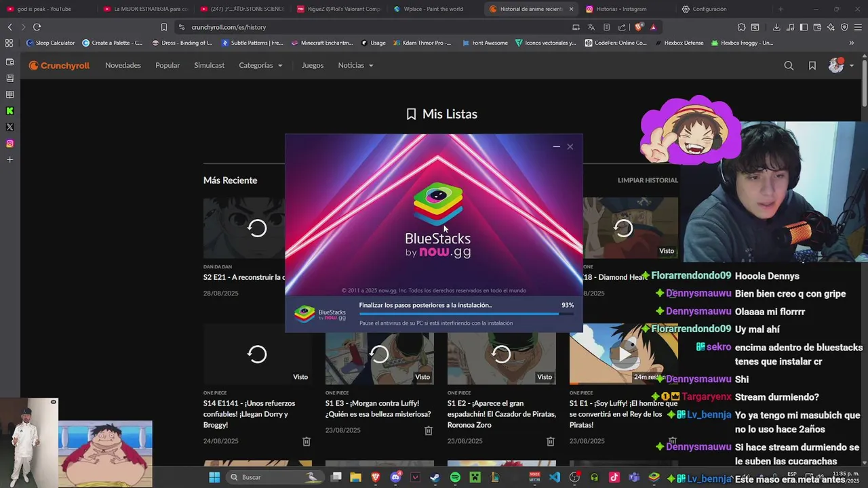Open Instagram icon in browser sidebar
The width and height of the screenshot is (868, 488).
click(9, 144)
